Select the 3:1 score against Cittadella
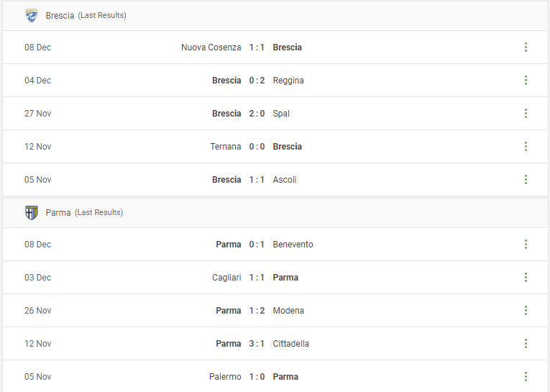Image resolution: width=550 pixels, height=392 pixels. [257, 344]
